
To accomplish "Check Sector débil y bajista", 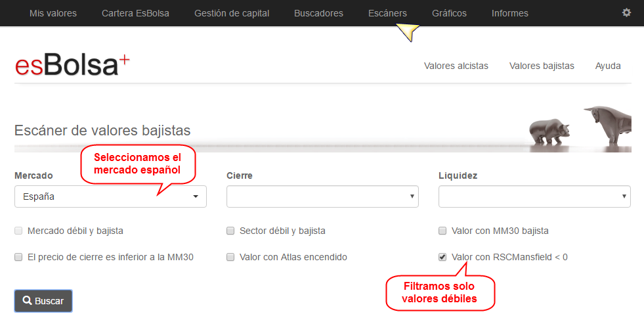I will click(230, 231).
